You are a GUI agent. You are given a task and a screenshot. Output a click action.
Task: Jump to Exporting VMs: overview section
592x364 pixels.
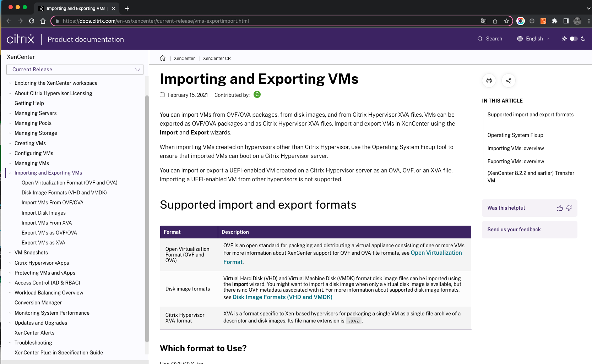click(x=516, y=161)
